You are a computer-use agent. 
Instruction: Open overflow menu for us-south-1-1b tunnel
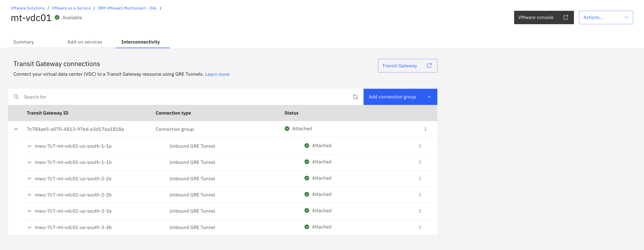coord(420,162)
